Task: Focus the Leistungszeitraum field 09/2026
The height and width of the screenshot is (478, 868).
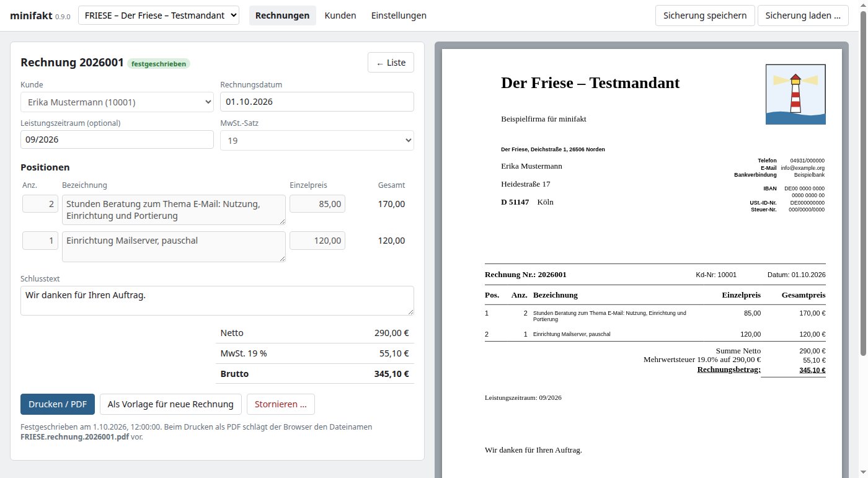Action: (117, 139)
